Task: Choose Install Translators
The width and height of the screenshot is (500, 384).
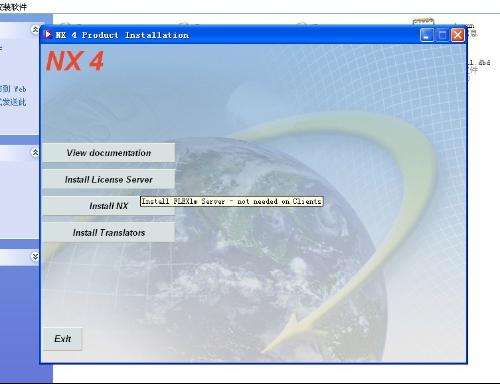Action: (x=109, y=232)
